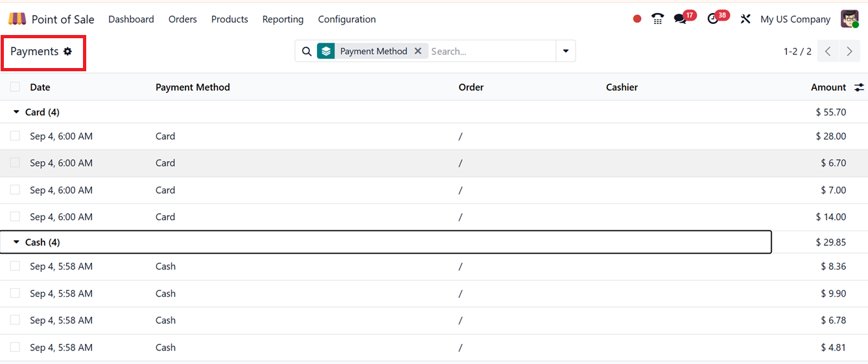Viewport: 868px width, 364px height.
Task: Click the user avatar picture
Action: [x=849, y=19]
